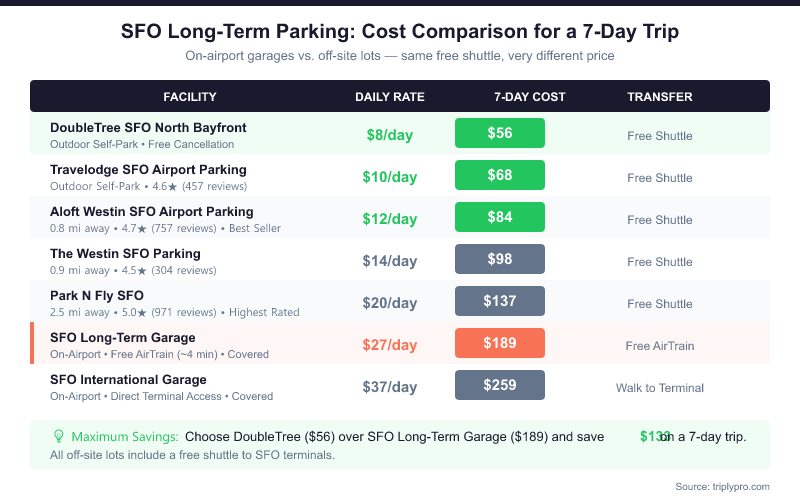The width and height of the screenshot is (800, 500).
Task: Click the SFO Long-Term Garage title
Action: pos(122,338)
